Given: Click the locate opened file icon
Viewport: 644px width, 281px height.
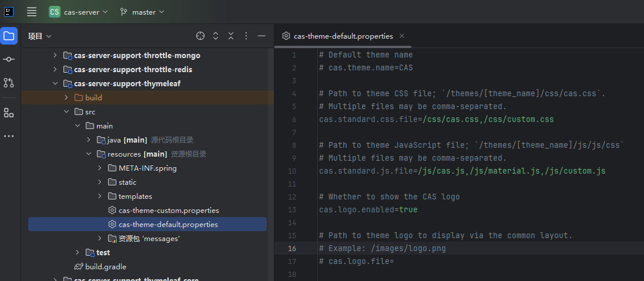Looking at the screenshot, I should 200,36.
